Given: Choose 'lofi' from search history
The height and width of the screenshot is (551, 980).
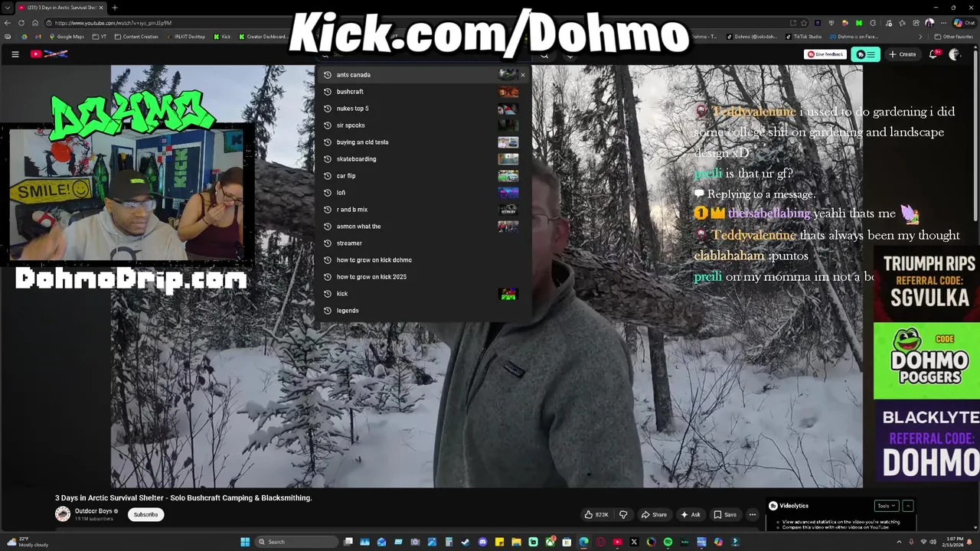Looking at the screenshot, I should [x=423, y=193].
